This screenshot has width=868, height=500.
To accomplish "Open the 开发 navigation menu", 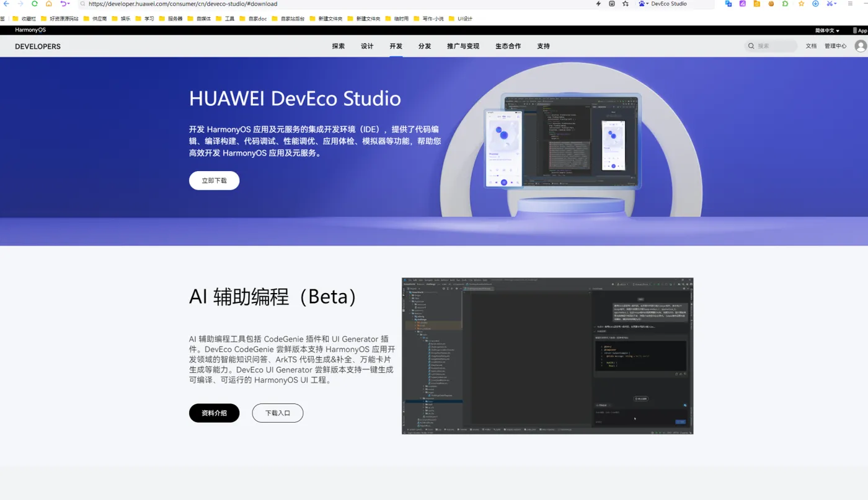I will coord(396,46).
